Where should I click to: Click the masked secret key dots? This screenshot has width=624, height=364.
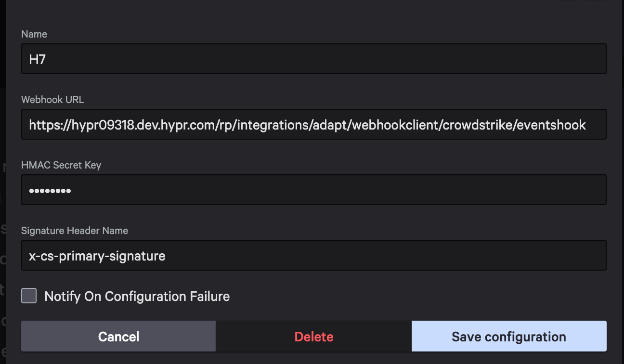[x=50, y=190]
